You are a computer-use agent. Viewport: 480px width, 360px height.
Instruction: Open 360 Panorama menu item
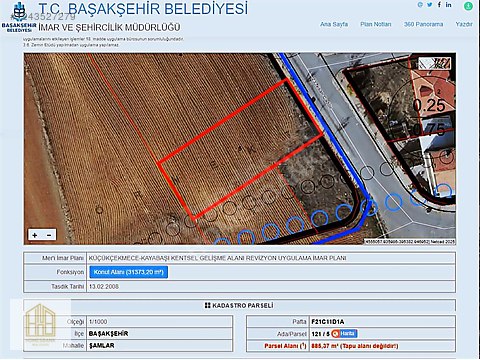(423, 24)
